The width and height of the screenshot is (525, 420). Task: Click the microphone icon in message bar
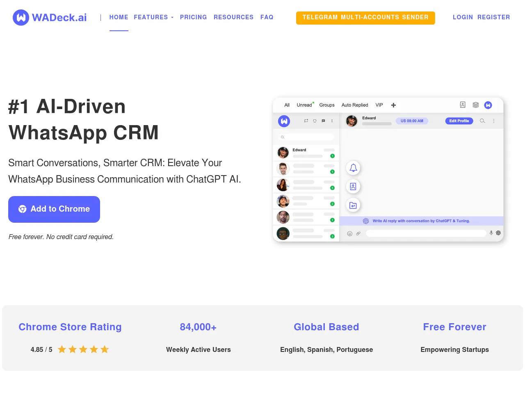pos(491,233)
